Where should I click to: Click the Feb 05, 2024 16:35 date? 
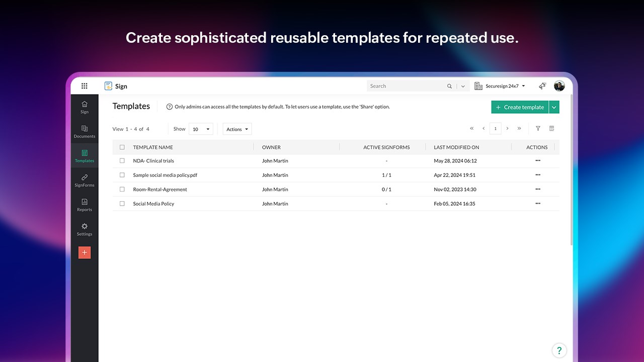pos(454,204)
